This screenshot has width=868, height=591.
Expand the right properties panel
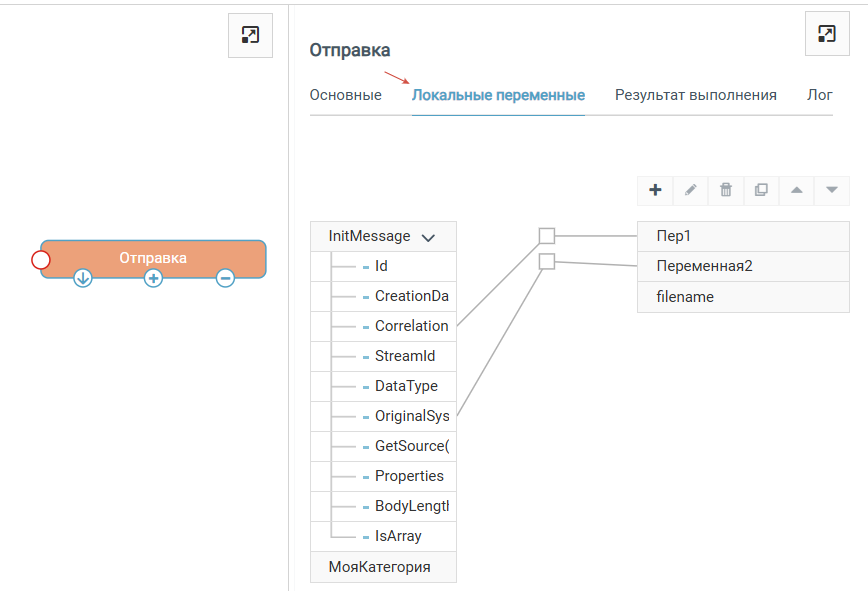[827, 34]
